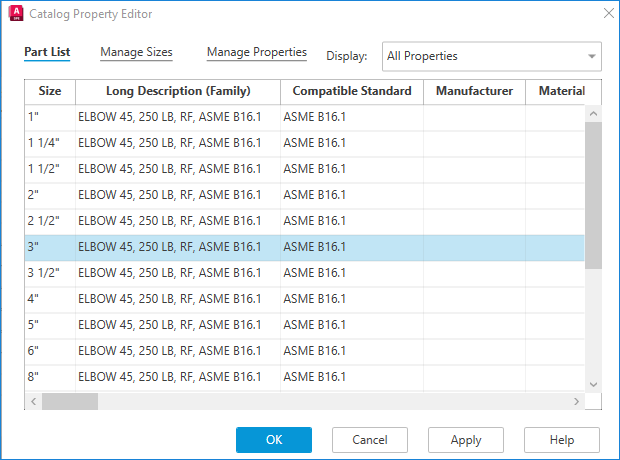Click the Compatible Standard column header
620x460 pixels.
pyautogui.click(x=351, y=91)
